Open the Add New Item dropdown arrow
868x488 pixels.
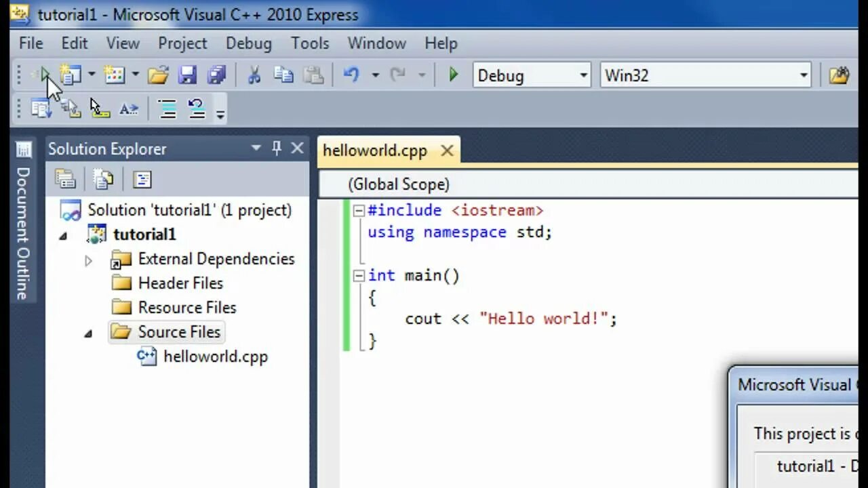(x=135, y=75)
